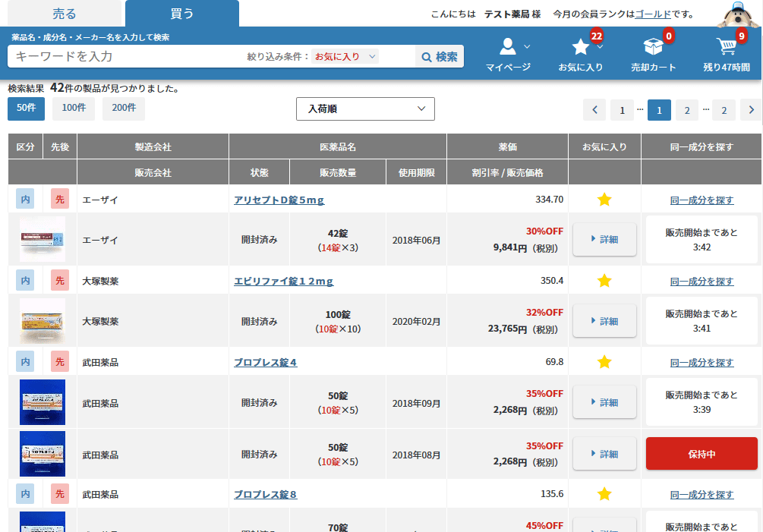This screenshot has width=763, height=532.
Task: Click 同一成分を探す for エビリファイ錠12mg
Action: [x=702, y=281]
